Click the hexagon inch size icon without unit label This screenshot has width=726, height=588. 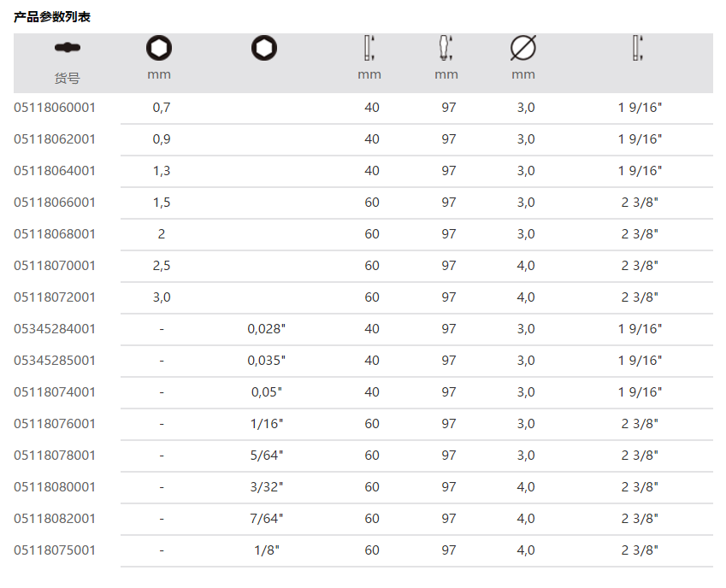tap(264, 49)
